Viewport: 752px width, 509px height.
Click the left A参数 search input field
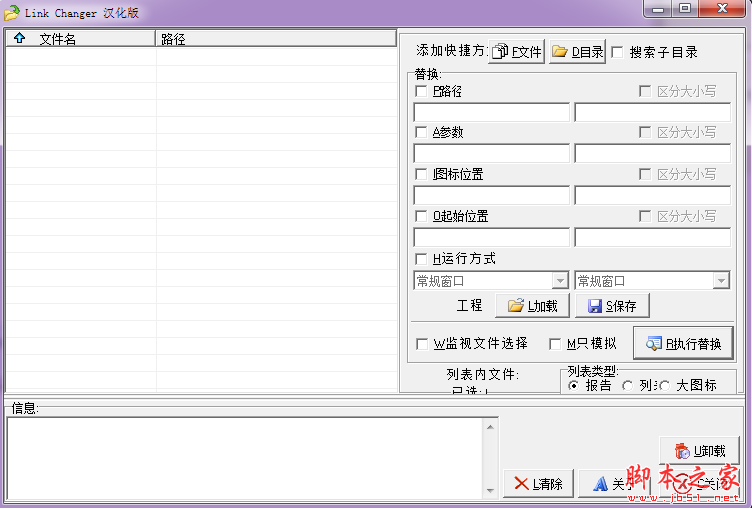click(x=492, y=154)
